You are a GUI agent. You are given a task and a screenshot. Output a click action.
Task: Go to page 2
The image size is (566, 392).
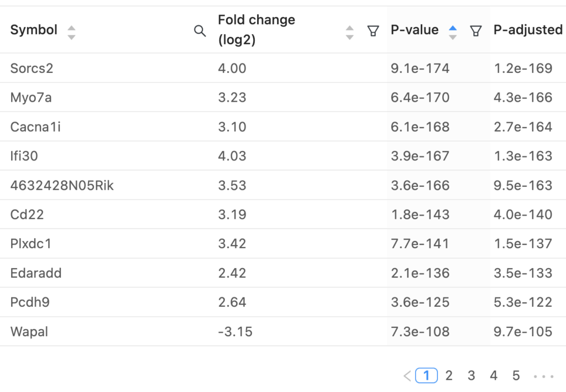pos(449,376)
